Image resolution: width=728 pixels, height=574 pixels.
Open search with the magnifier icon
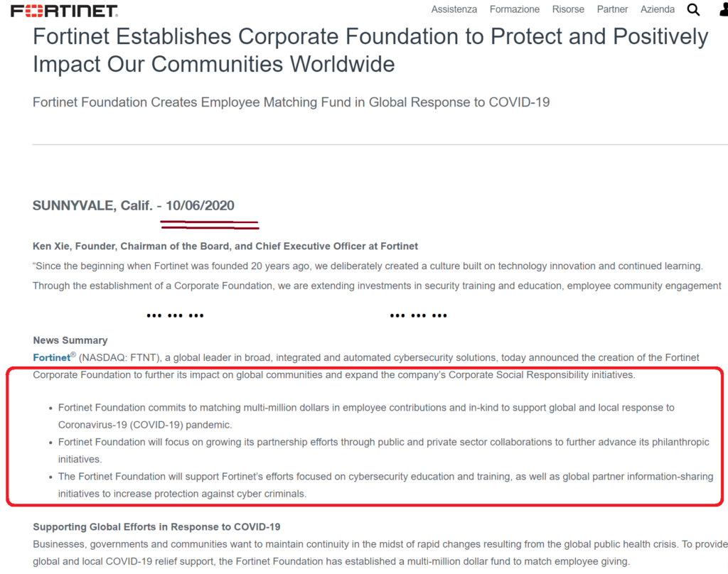693,9
